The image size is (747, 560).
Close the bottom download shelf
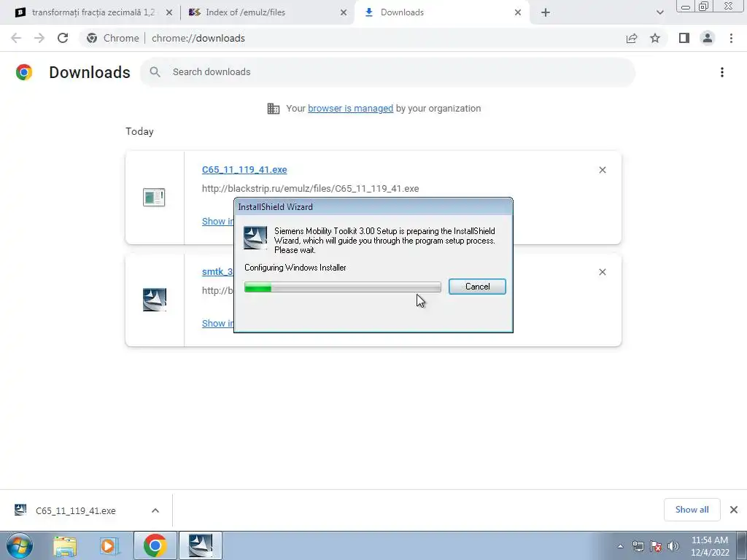[734, 510]
